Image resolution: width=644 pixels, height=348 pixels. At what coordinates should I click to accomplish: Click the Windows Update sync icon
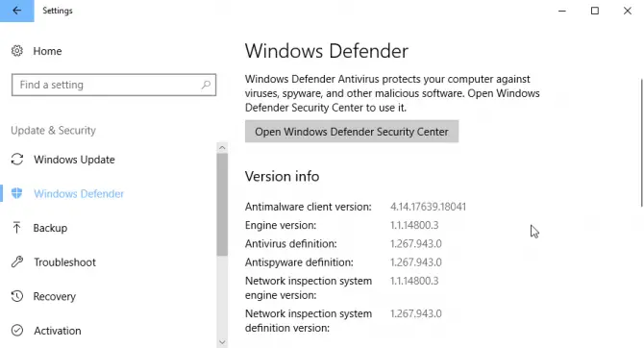pos(17,160)
